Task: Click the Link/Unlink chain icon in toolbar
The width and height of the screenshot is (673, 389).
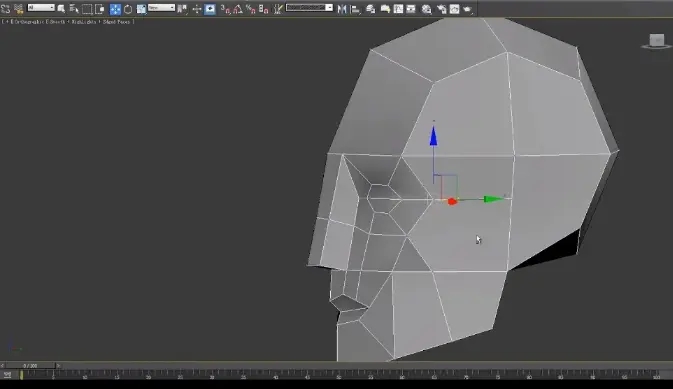Action: click(x=6, y=9)
